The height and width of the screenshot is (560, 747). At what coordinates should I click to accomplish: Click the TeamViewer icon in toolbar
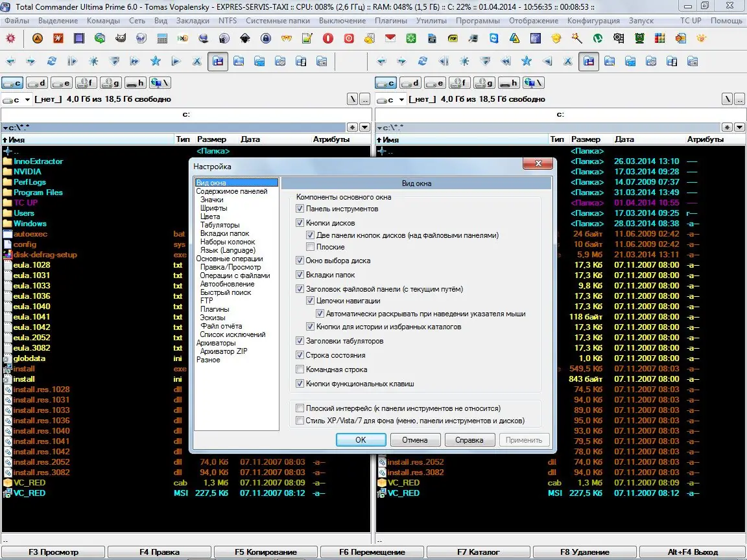point(493,38)
